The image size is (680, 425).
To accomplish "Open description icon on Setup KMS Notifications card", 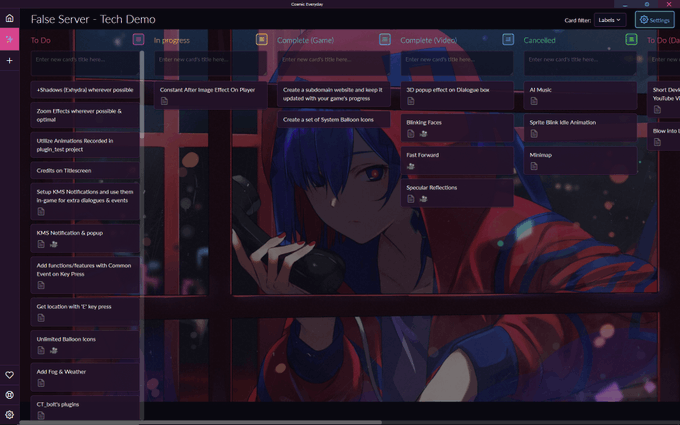I will click(x=41, y=212).
